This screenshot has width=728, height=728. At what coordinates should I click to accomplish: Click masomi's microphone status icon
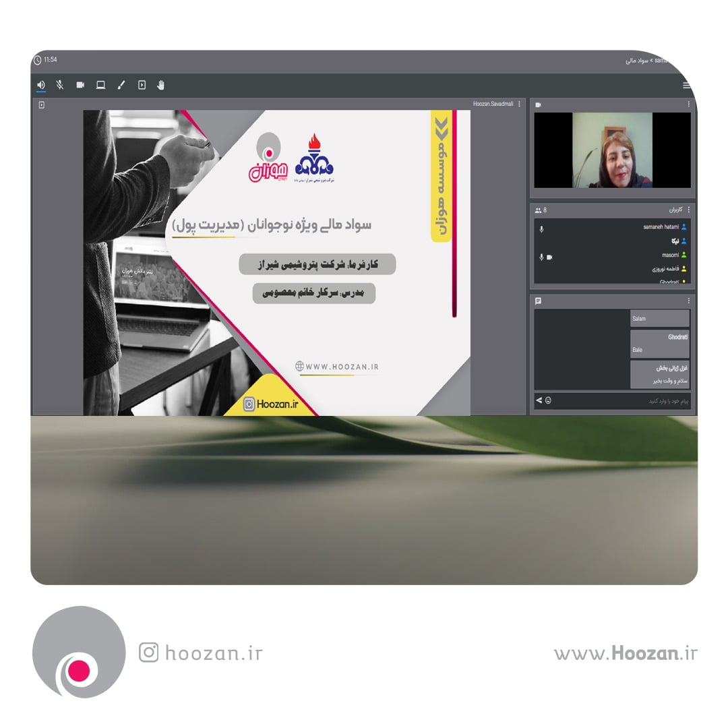tap(541, 257)
